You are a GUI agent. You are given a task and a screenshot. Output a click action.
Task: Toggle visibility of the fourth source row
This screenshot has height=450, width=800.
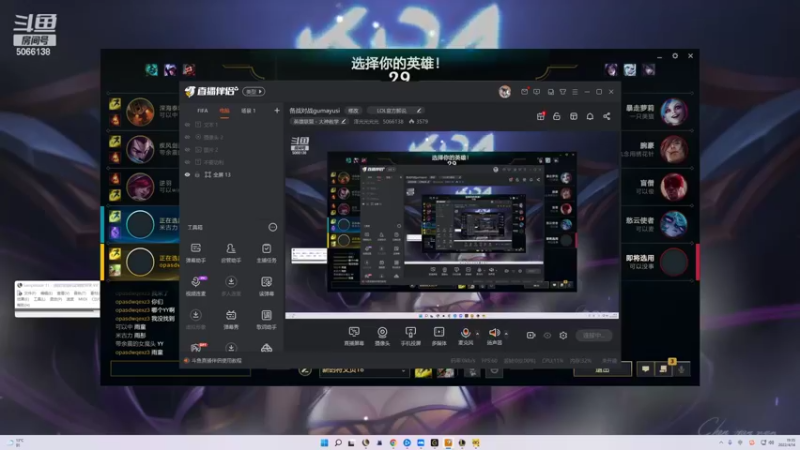(187, 162)
